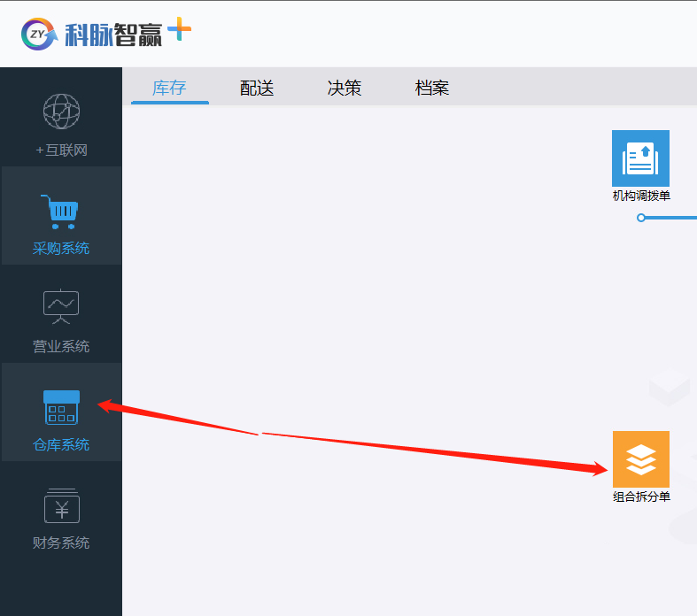Click the circular ZY logo
Image resolution: width=697 pixels, height=616 pixels.
click(x=39, y=34)
